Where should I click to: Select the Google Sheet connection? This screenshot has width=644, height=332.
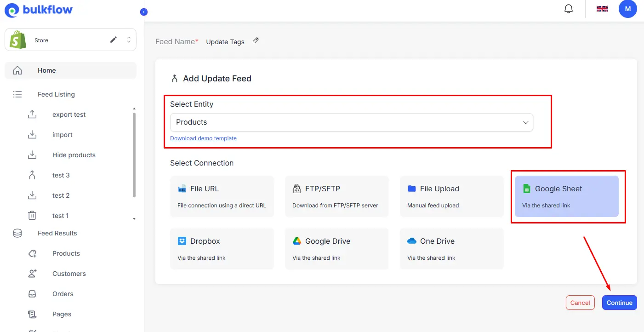pos(566,196)
